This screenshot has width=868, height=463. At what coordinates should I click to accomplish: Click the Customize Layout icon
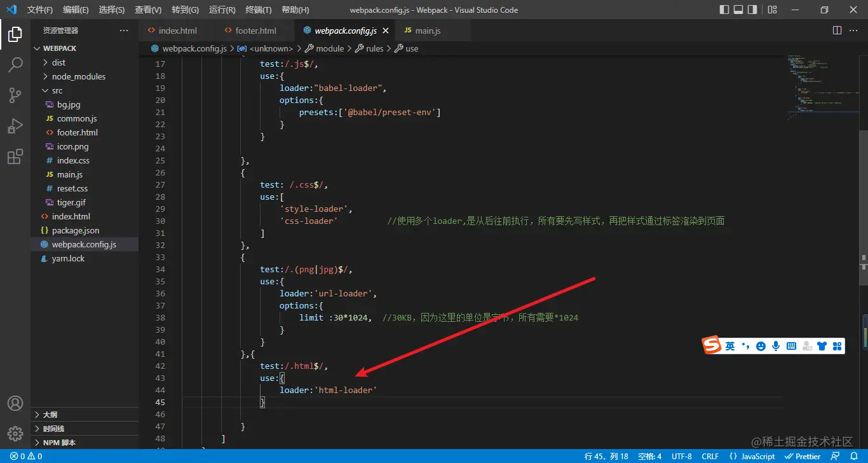coord(772,10)
